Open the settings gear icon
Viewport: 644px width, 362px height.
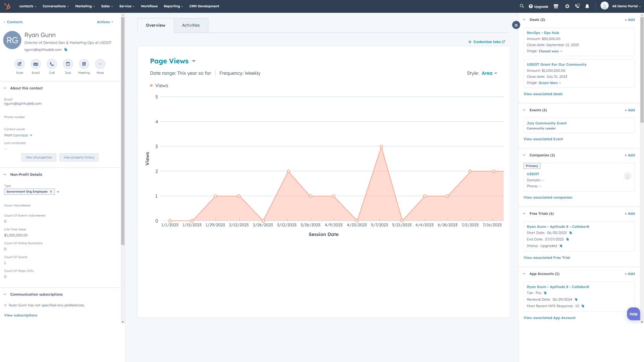567,6
